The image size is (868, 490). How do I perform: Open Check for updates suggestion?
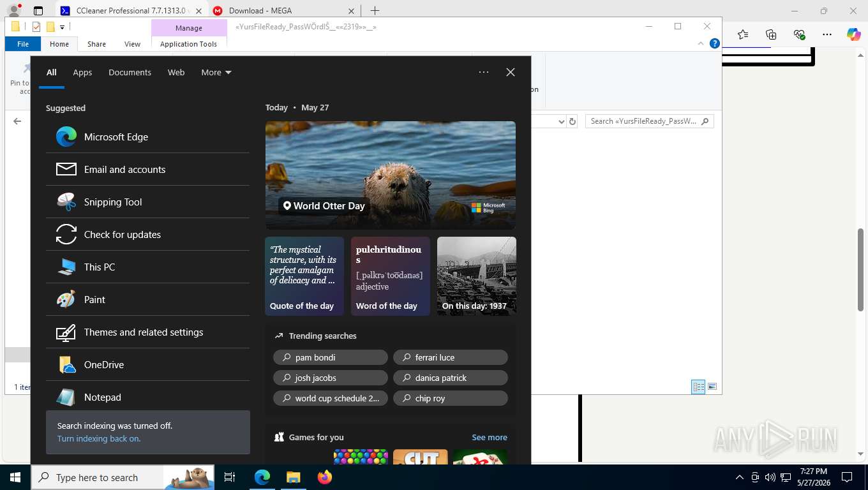147,234
